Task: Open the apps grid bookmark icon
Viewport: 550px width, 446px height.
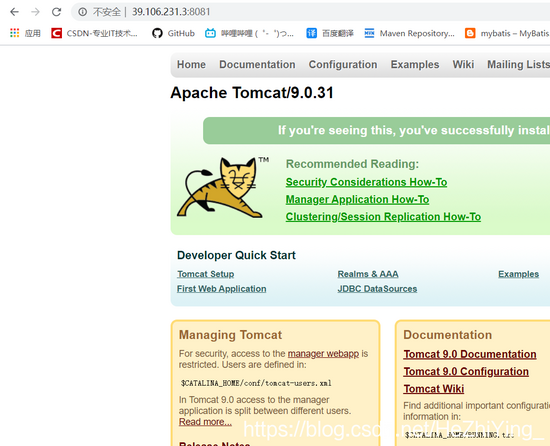Action: coord(14,33)
